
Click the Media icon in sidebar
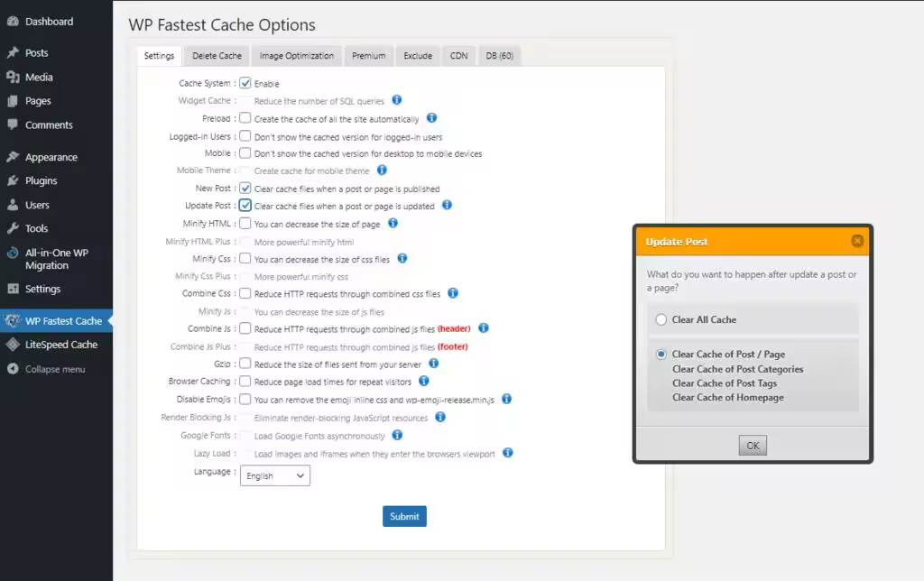13,77
